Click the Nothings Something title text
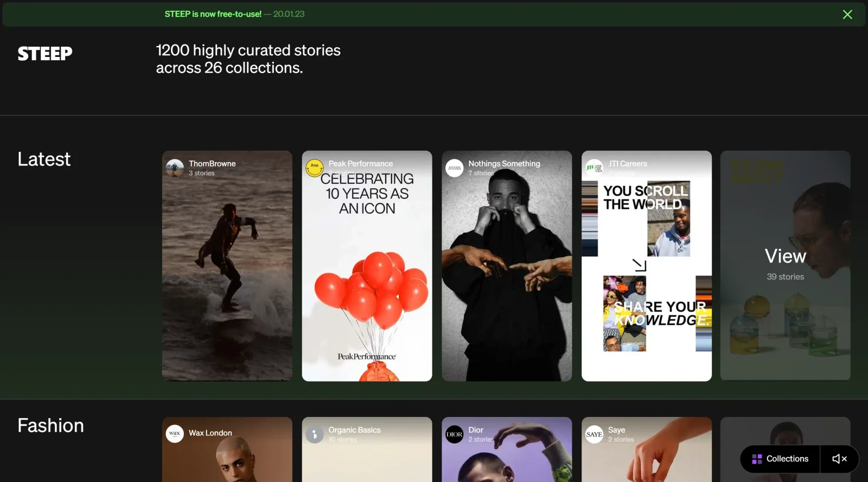This screenshot has height=482, width=868. [504, 164]
